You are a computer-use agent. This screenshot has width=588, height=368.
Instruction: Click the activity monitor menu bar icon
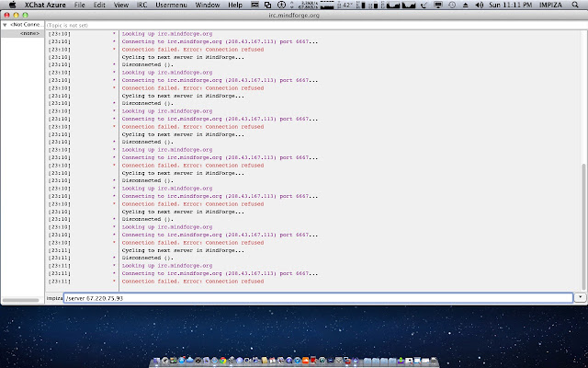pyautogui.click(x=255, y=5)
